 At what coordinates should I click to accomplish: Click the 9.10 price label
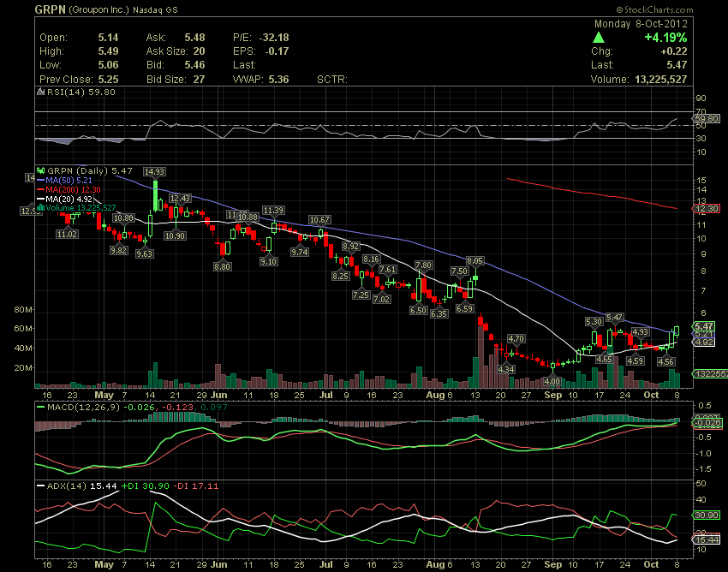point(268,261)
